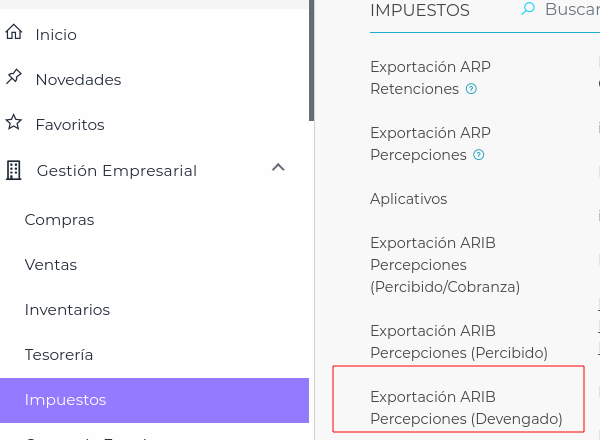Open the Aplicativos option
Viewport: 600px width, 440px height.
pyautogui.click(x=408, y=199)
